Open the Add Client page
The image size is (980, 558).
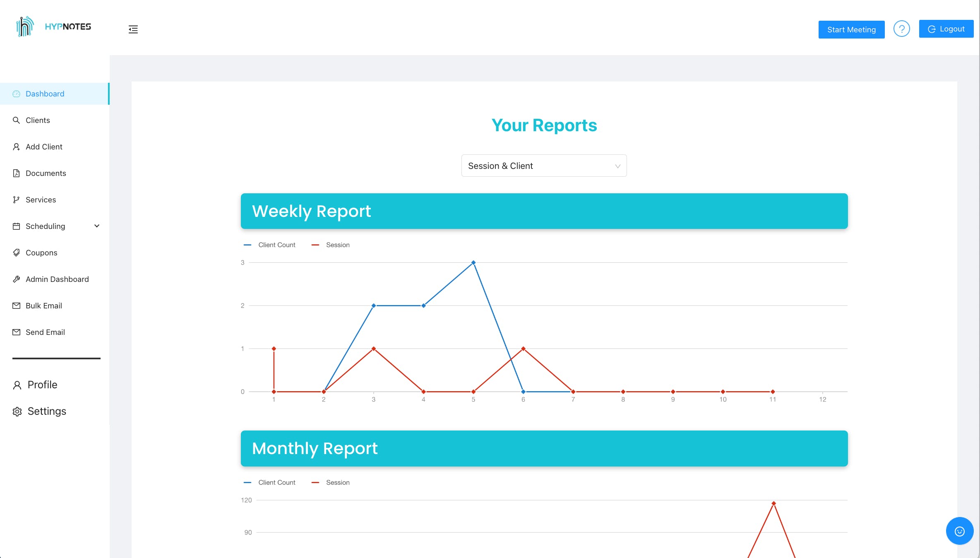click(44, 147)
